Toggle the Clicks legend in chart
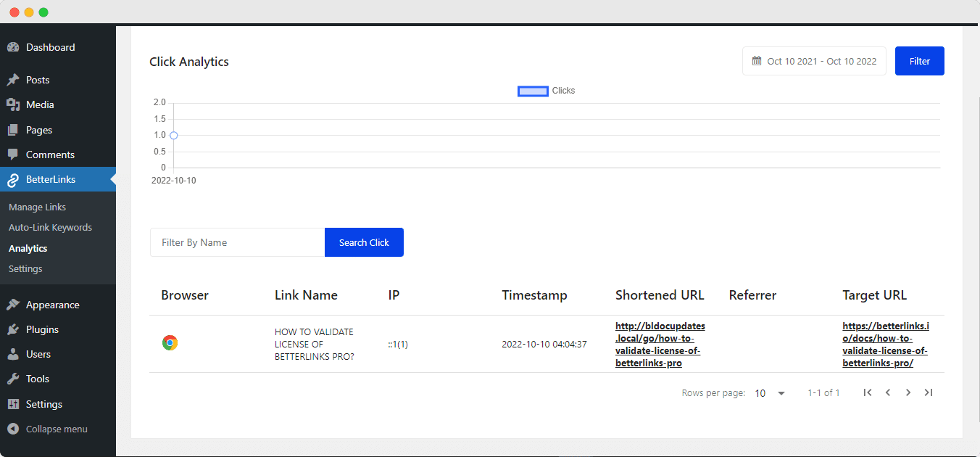The height and width of the screenshot is (457, 980). point(547,91)
